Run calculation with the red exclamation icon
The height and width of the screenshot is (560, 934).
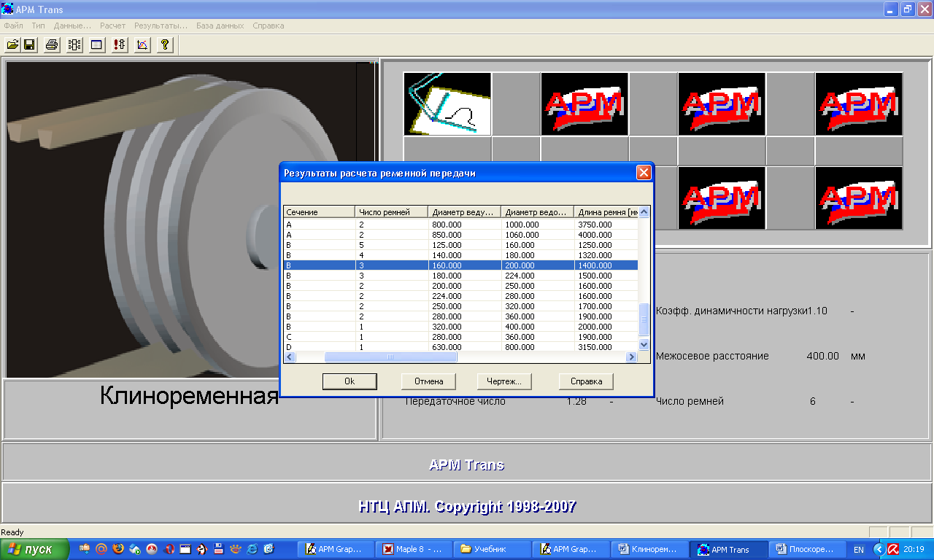point(120,45)
